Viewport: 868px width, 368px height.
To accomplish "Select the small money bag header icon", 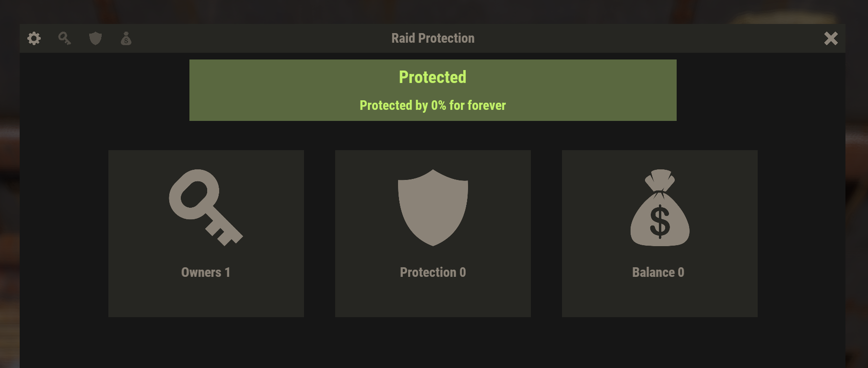I will 126,38.
